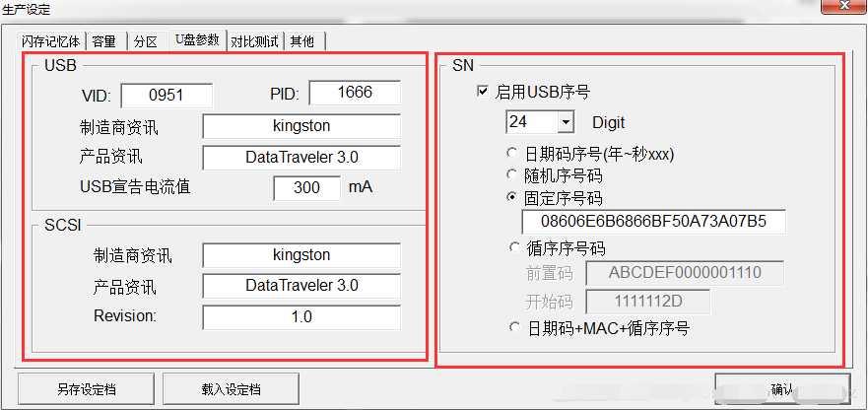The height and width of the screenshot is (410, 868).
Task: Click the Revision field showing 1.0
Action: (x=301, y=317)
